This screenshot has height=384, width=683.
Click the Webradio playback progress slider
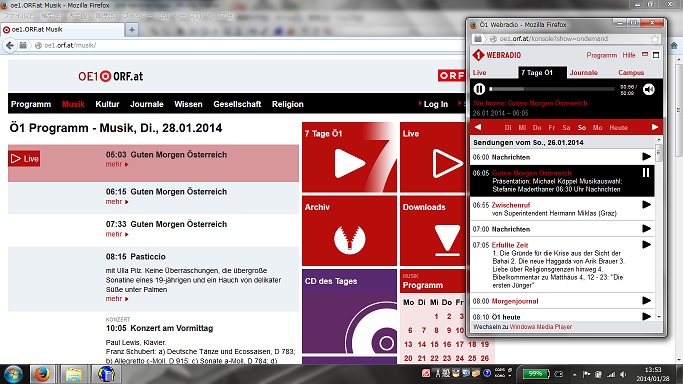[551, 89]
